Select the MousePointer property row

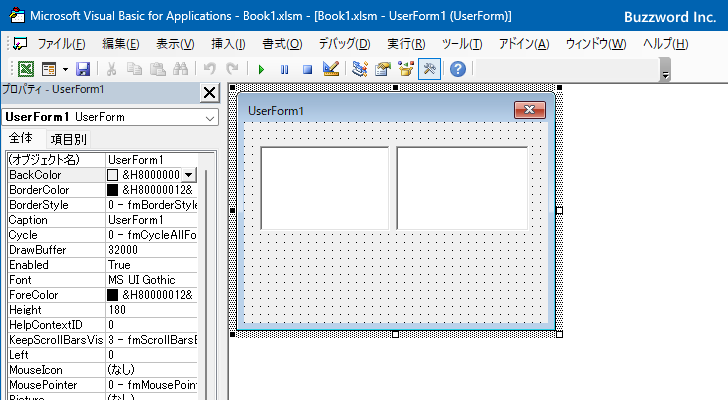click(x=102, y=385)
